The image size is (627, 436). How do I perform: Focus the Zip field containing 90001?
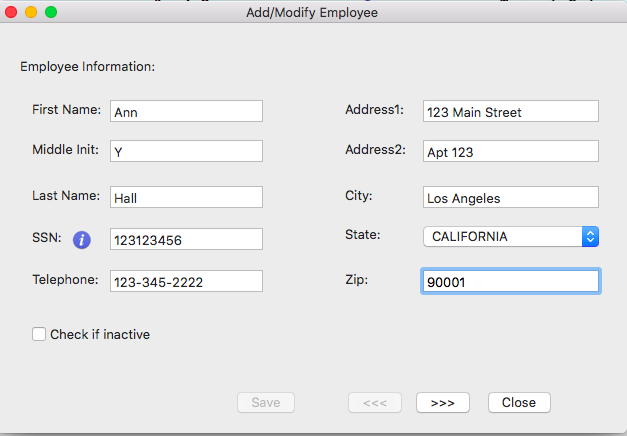510,282
